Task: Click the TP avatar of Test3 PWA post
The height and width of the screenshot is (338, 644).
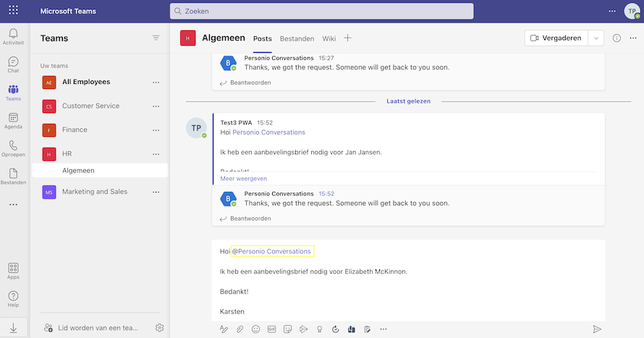Action: click(196, 127)
